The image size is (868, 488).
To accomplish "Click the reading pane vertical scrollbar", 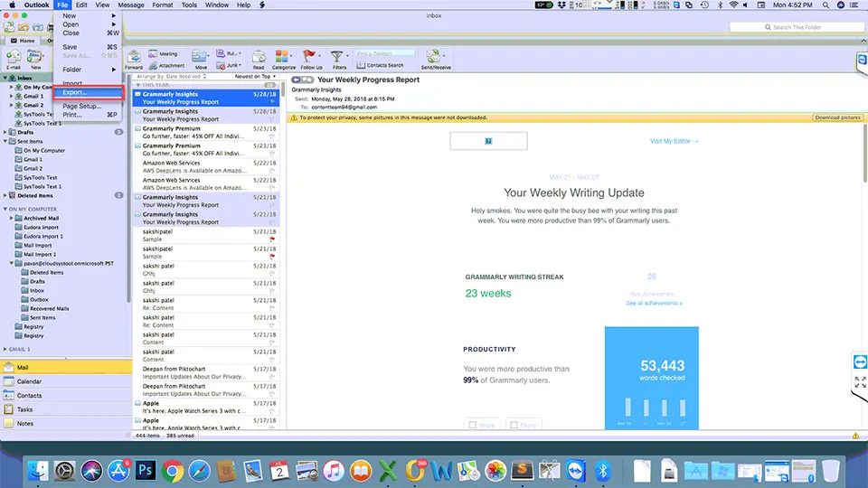I will (x=864, y=152).
